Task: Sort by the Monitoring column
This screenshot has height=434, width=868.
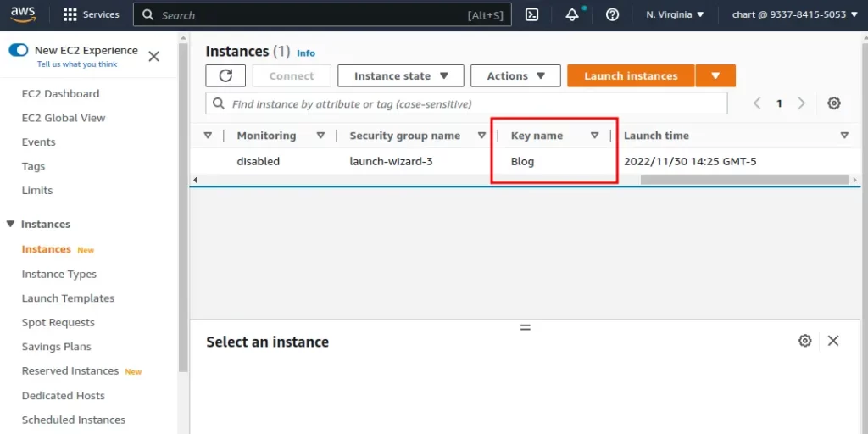Action: click(x=320, y=136)
